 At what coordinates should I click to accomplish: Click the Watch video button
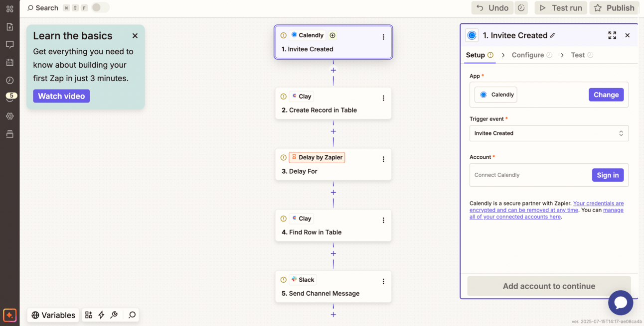[61, 96]
